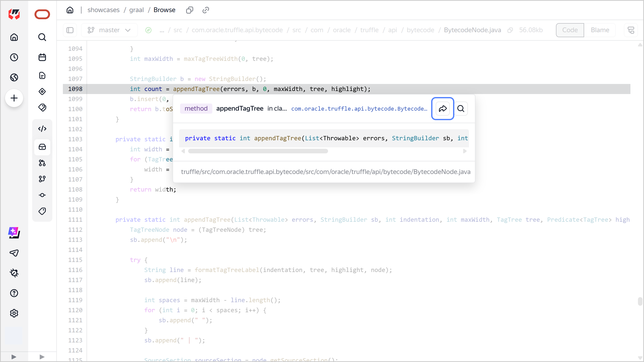The image size is (644, 362).
Task: Open the branches icon in project sidebar
Action: pos(42,179)
